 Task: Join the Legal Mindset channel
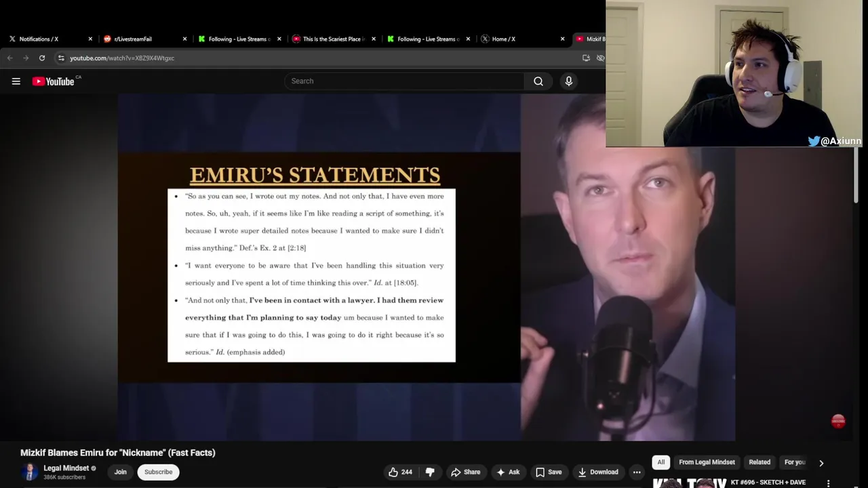(x=120, y=472)
